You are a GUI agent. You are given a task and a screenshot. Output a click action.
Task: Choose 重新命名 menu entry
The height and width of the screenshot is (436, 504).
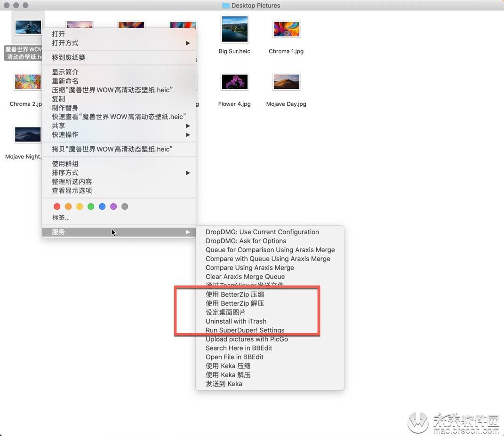pos(119,81)
